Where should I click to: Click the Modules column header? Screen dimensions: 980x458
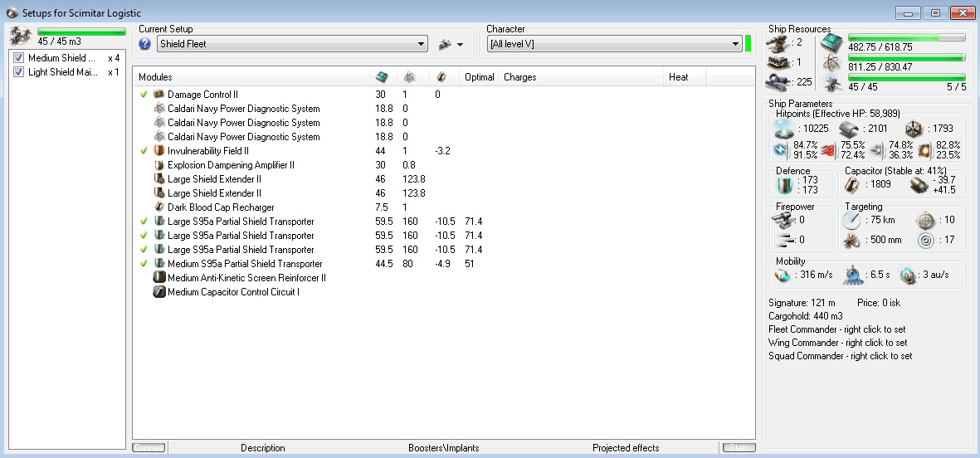(x=251, y=77)
